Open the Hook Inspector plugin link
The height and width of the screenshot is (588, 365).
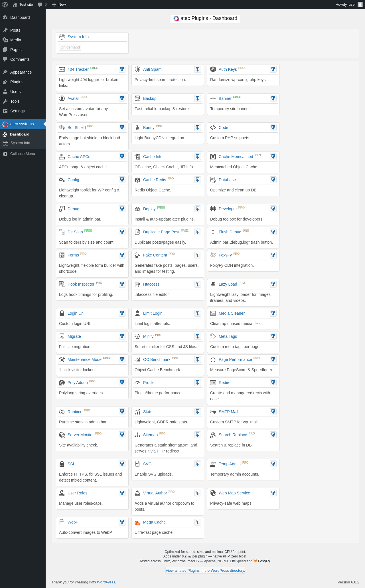click(81, 284)
